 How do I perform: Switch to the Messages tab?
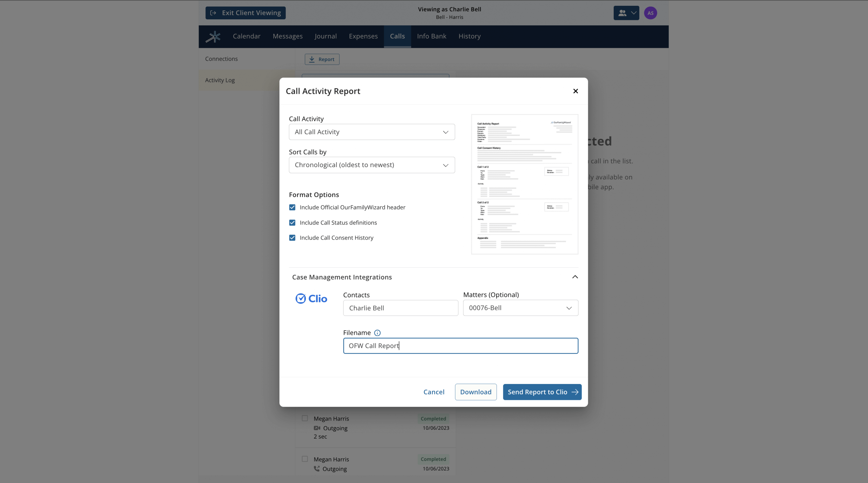288,36
